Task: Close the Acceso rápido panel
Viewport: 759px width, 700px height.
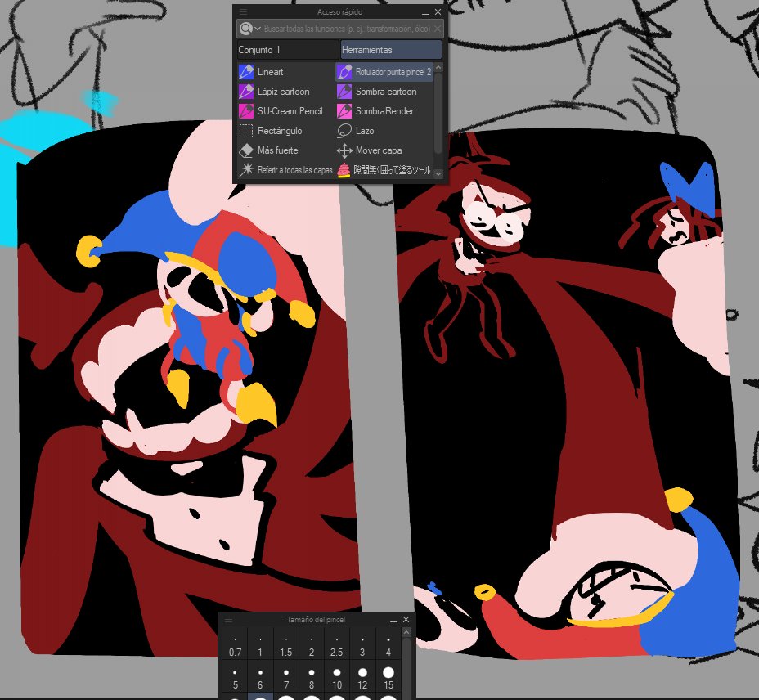Action: [438, 12]
